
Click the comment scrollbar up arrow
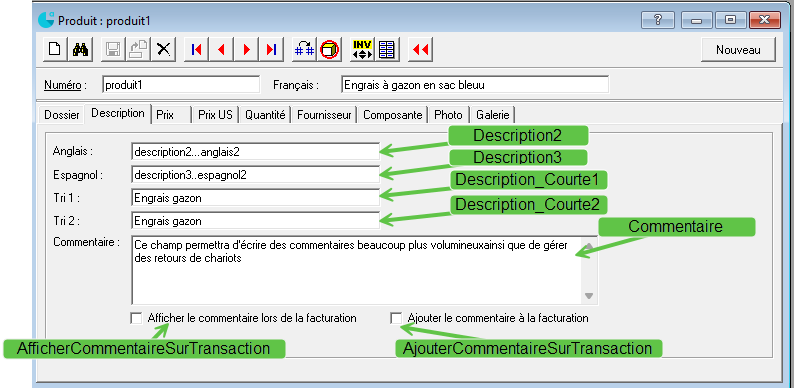[x=589, y=245]
